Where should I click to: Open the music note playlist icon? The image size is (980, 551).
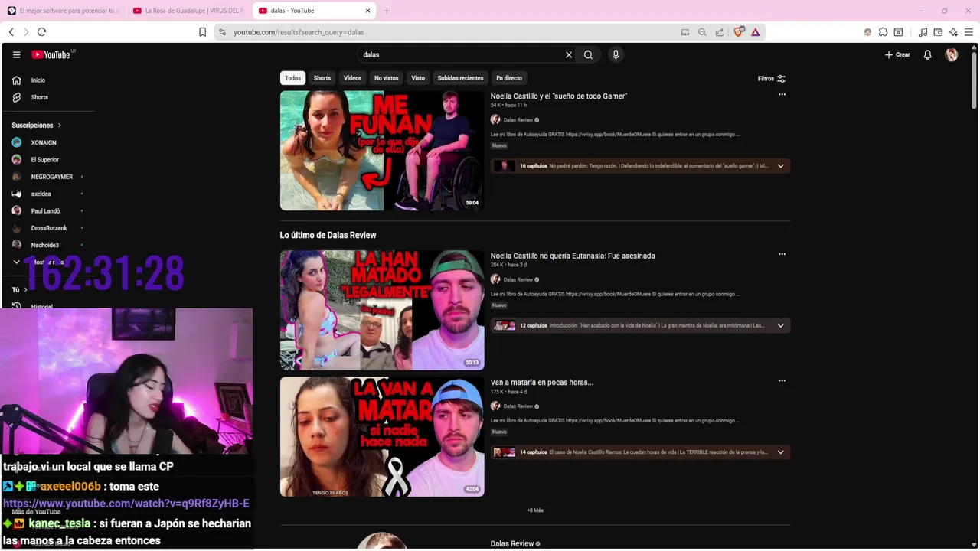[x=923, y=32]
